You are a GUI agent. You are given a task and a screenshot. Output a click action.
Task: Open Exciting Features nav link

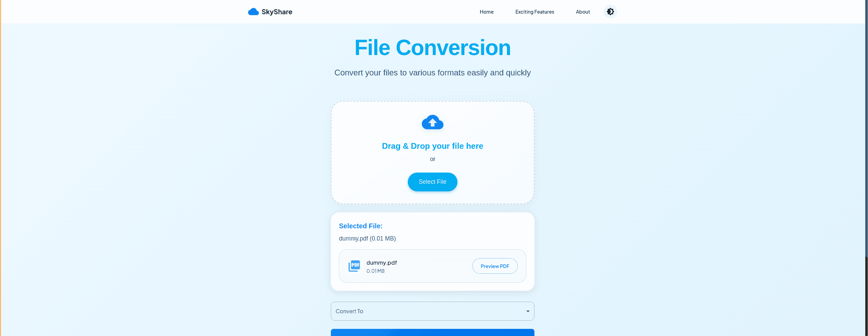[534, 12]
